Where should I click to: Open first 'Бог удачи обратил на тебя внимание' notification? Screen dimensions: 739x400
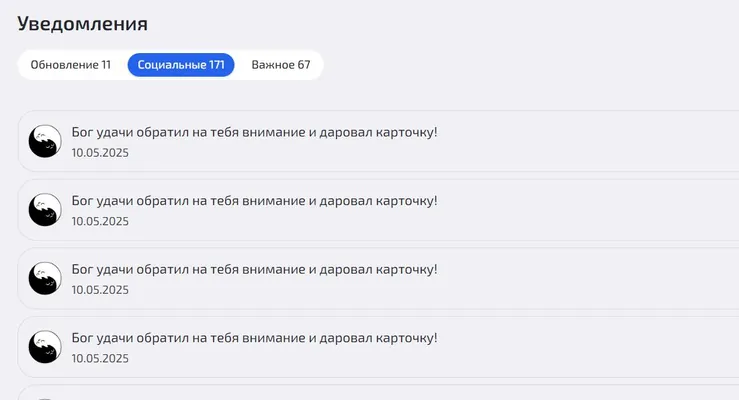tap(255, 132)
